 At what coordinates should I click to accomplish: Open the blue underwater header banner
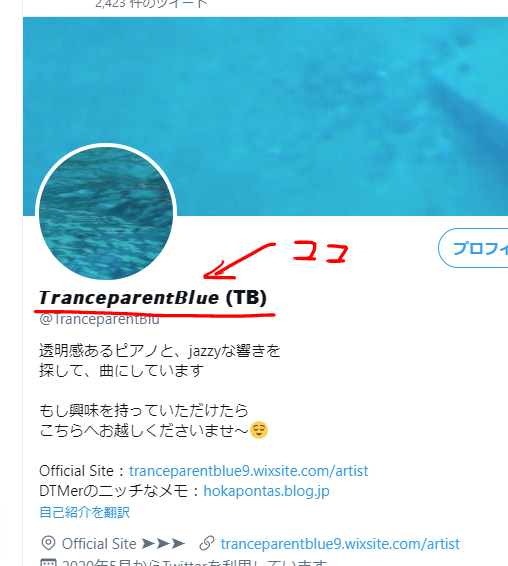tap(265, 116)
